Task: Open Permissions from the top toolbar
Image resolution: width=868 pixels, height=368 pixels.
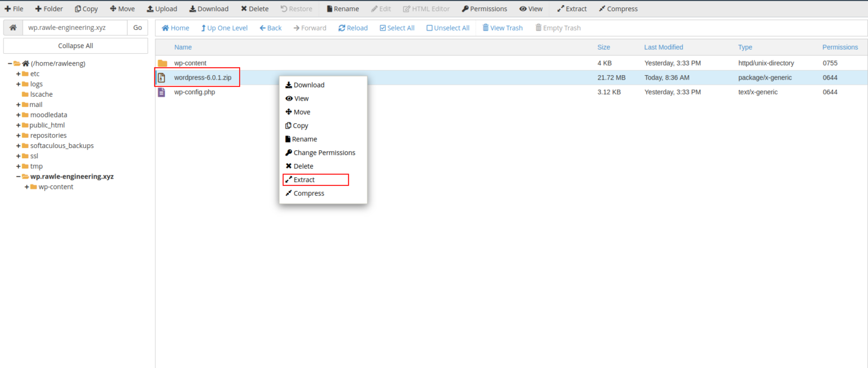Action: tap(465, 9)
